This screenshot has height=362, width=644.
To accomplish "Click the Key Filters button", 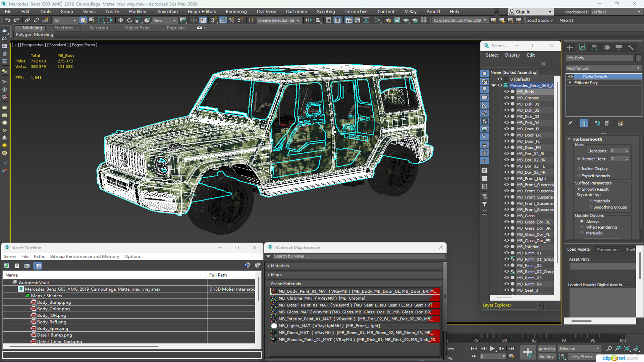I will click(x=584, y=357).
